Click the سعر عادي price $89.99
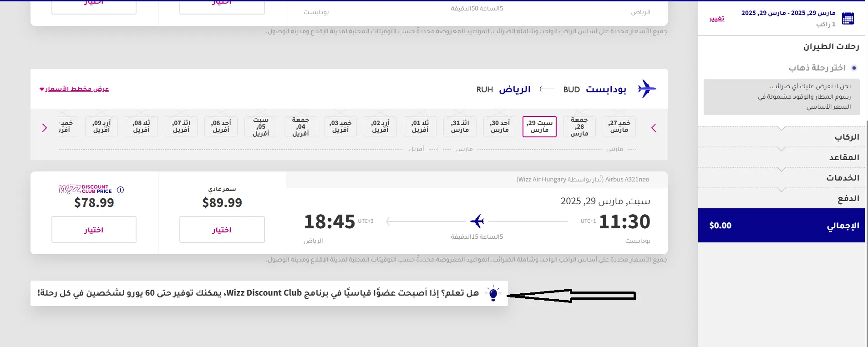868x347 pixels. 222,203
